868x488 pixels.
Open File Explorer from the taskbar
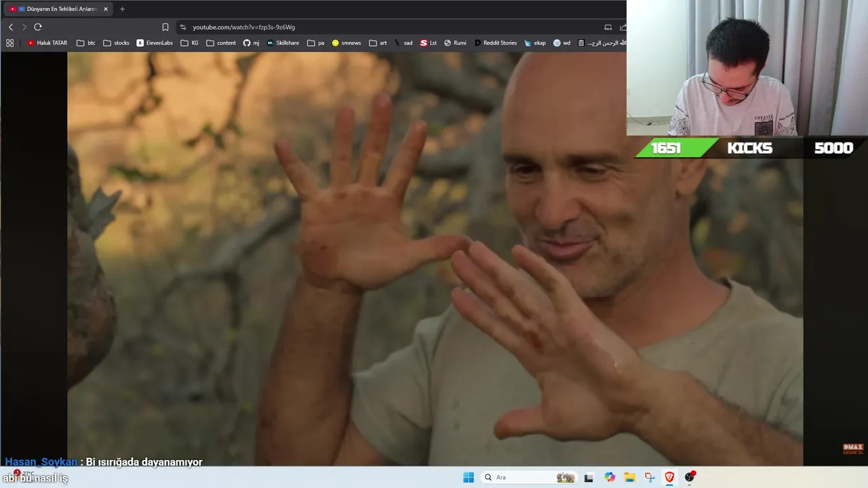[x=629, y=477]
